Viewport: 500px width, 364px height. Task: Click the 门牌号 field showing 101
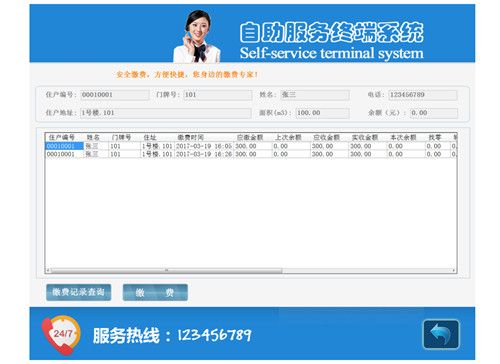(x=218, y=95)
